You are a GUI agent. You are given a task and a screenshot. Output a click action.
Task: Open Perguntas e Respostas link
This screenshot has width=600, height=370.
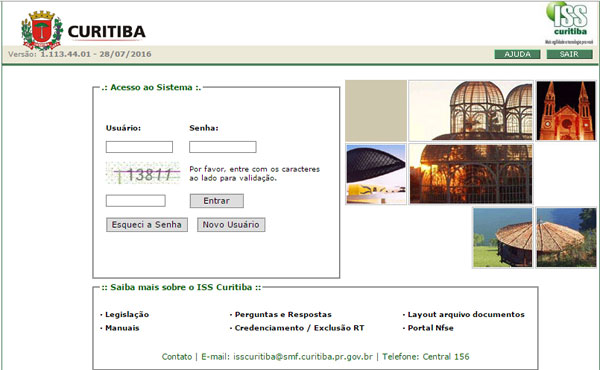[283, 315]
